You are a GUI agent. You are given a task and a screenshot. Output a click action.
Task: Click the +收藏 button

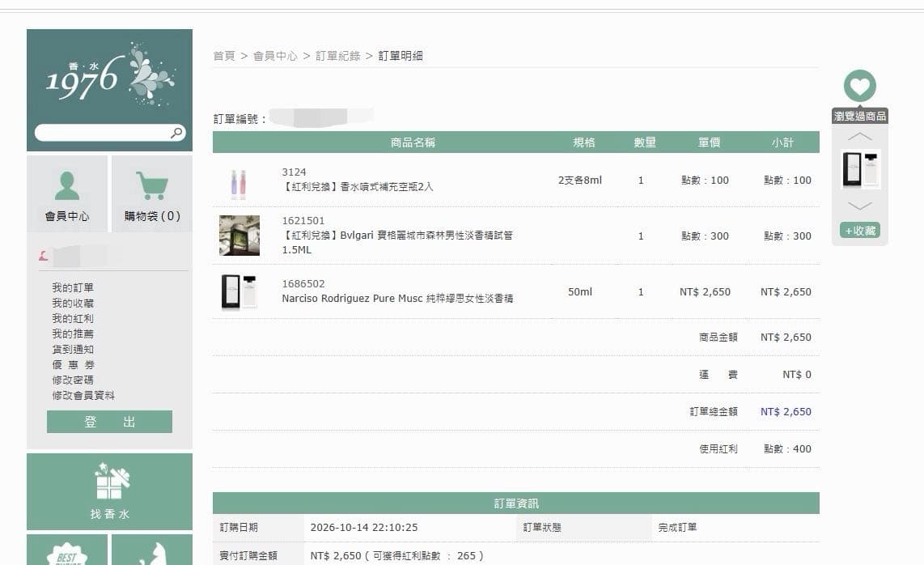pyautogui.click(x=860, y=231)
